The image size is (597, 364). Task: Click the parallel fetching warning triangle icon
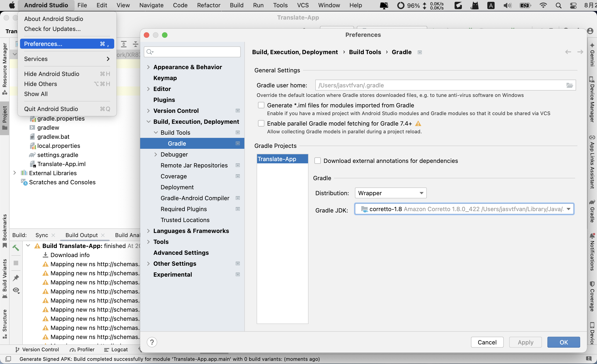point(418,124)
